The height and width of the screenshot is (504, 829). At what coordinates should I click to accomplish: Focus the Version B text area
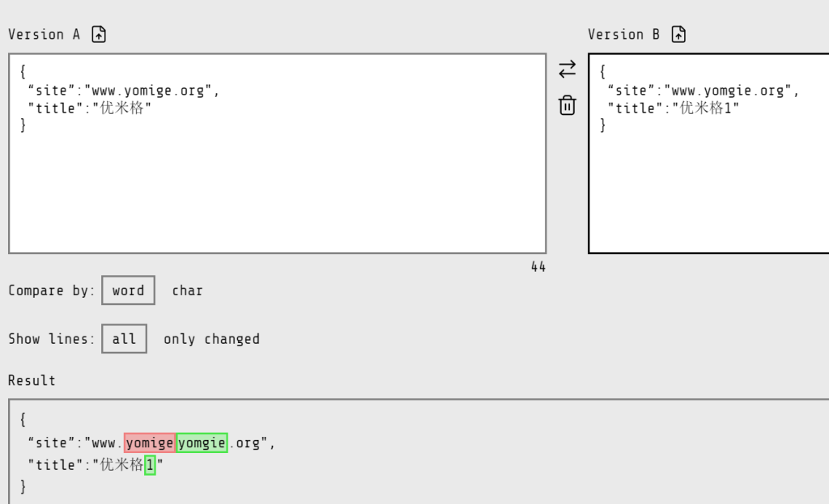[x=708, y=186]
